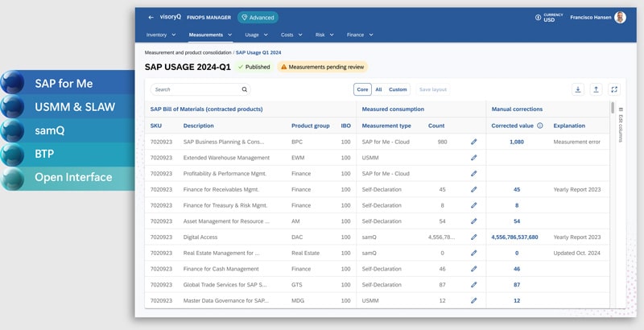Open the Edit columns side panel
This screenshot has height=330, width=644.
click(621, 126)
